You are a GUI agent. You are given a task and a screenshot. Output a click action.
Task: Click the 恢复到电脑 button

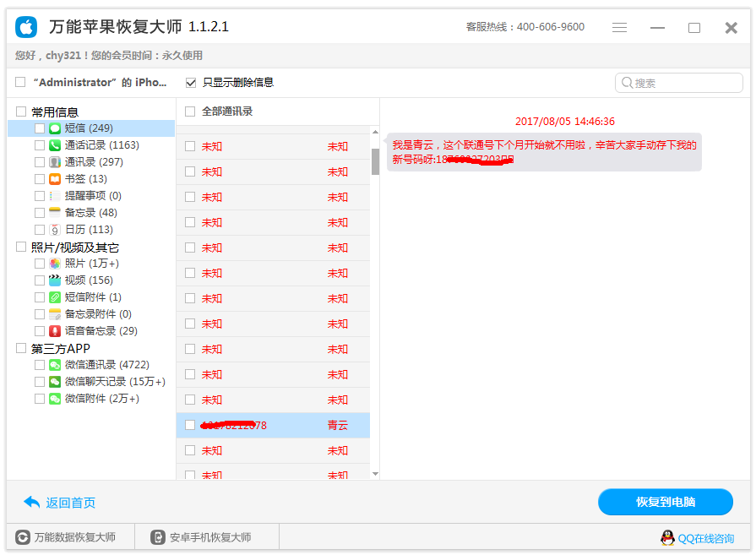pos(666,502)
